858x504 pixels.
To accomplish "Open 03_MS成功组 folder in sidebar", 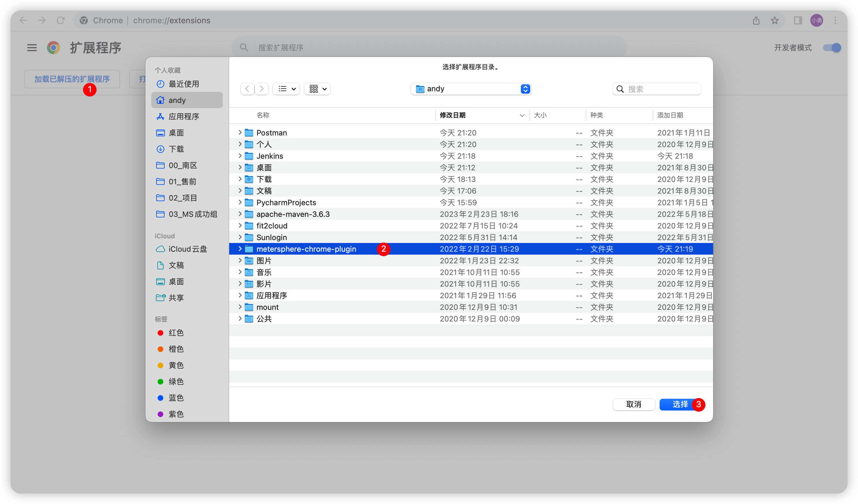I will 187,214.
